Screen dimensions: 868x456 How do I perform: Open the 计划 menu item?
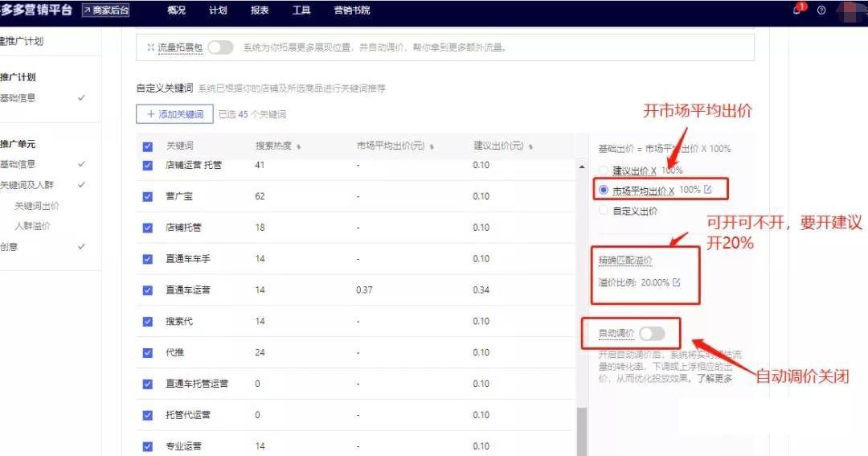[218, 10]
